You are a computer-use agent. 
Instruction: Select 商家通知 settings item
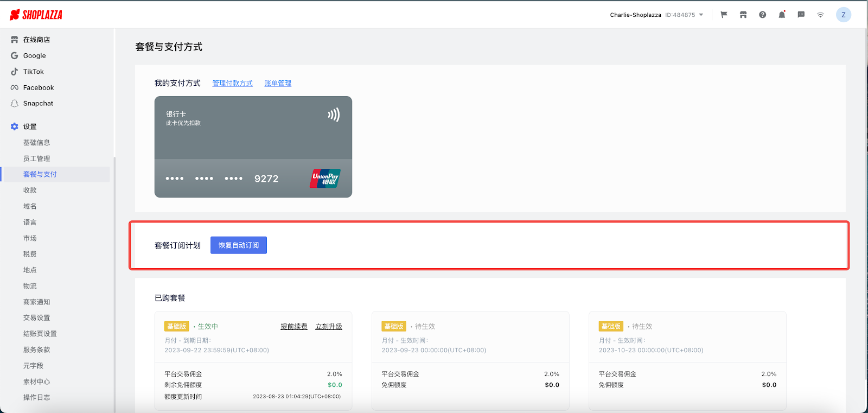click(36, 302)
